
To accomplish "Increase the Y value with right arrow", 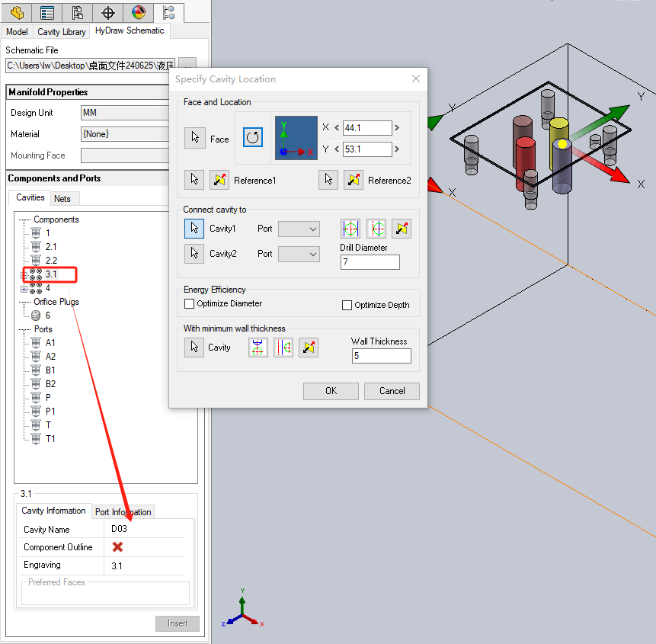I will click(x=397, y=149).
